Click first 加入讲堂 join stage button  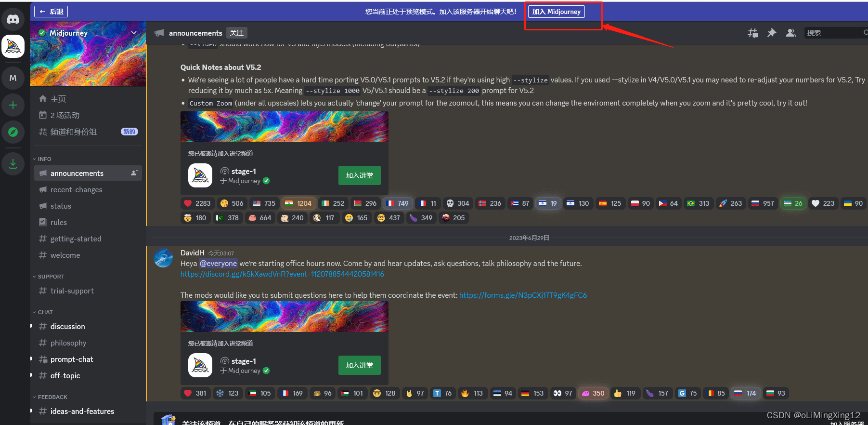tap(359, 175)
